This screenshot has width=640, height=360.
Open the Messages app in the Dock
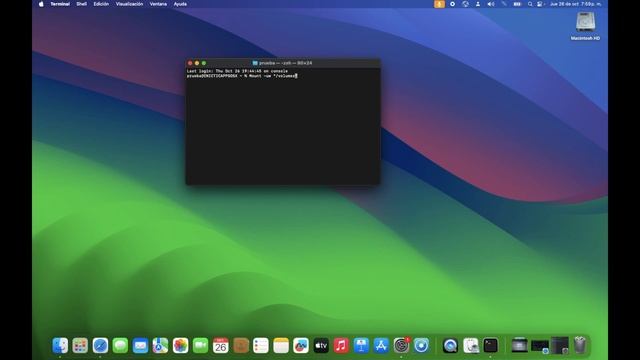pyautogui.click(x=120, y=346)
